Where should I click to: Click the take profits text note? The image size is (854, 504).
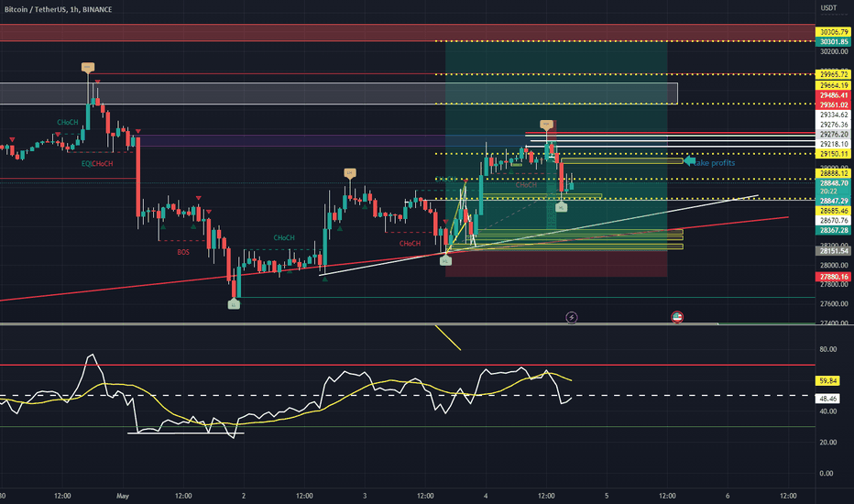coord(715,163)
